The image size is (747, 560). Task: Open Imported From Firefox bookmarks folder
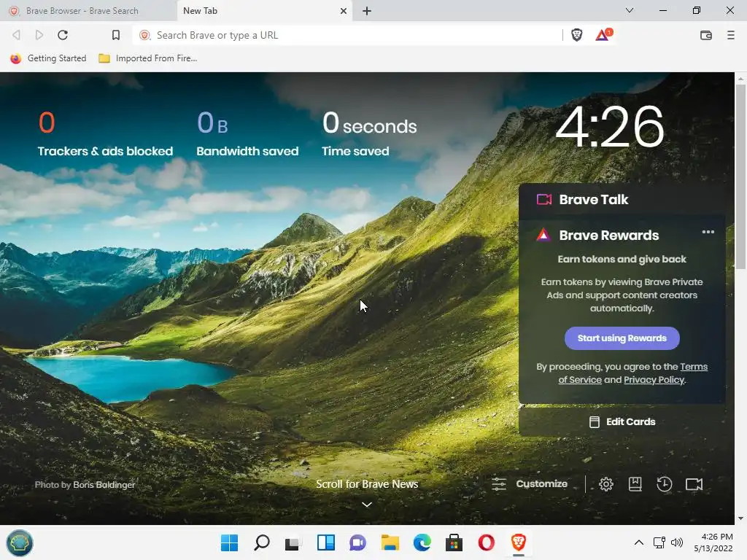pos(147,58)
